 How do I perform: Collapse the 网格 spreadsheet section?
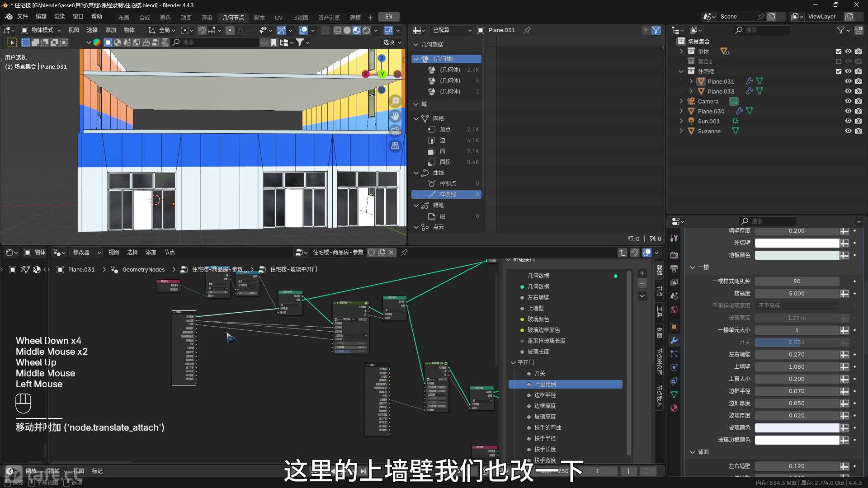tap(416, 119)
